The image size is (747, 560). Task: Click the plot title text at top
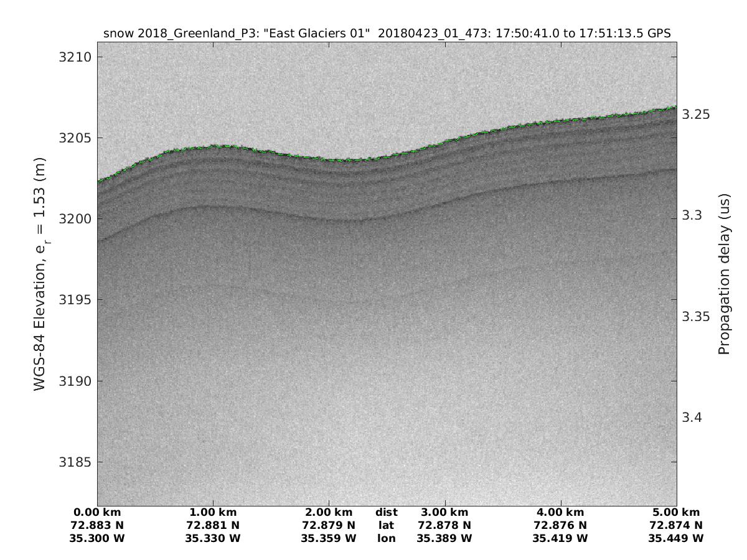click(387, 34)
